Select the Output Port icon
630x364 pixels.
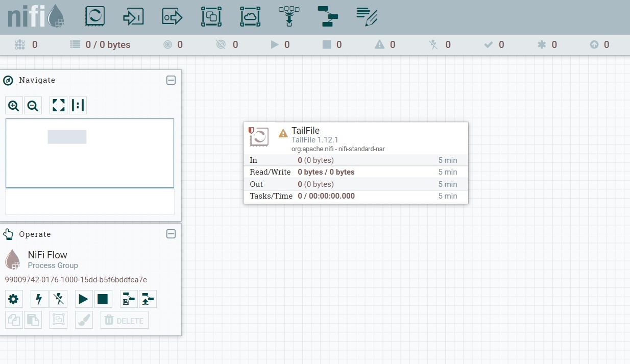[x=172, y=16]
